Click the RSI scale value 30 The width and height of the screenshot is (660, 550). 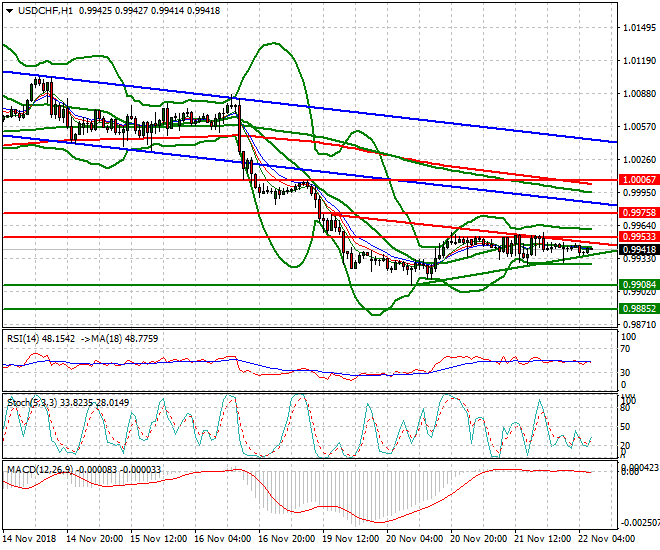coord(626,373)
